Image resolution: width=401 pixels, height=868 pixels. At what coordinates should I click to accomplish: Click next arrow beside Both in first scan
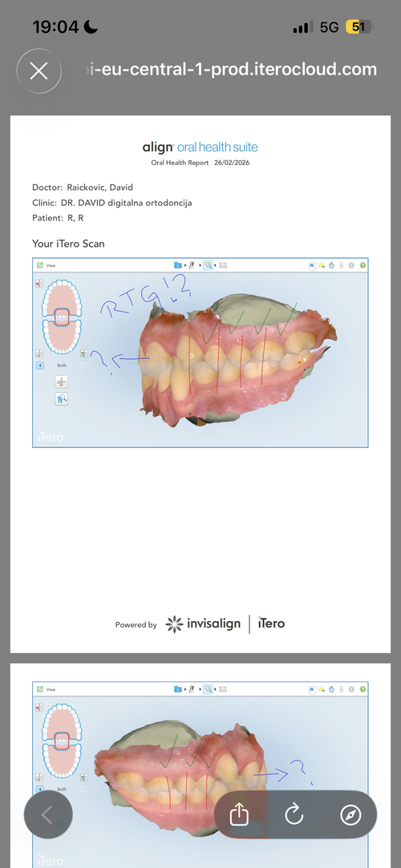coord(83,365)
